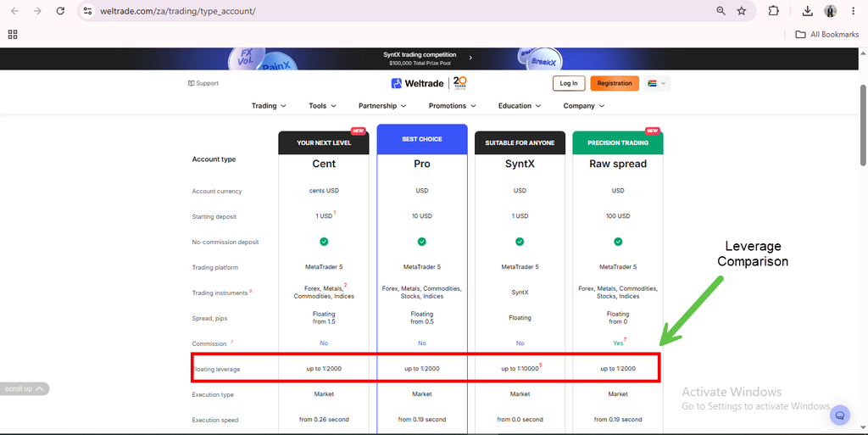
Task: Open the Support link
Action: (x=203, y=83)
